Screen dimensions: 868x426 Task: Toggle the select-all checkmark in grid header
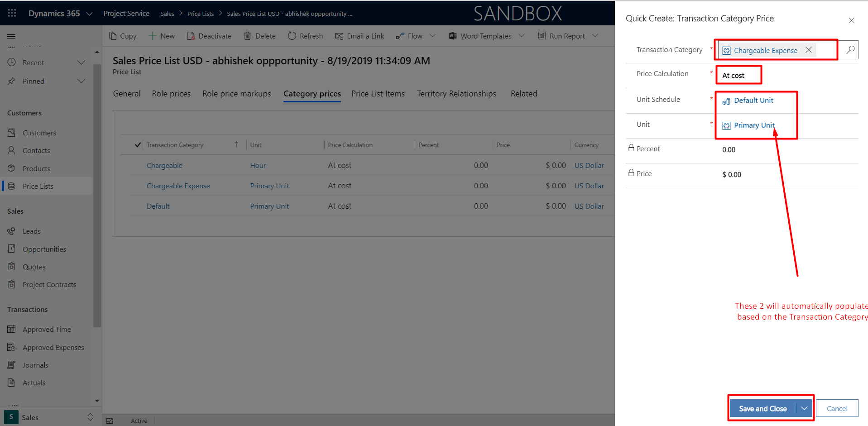[x=138, y=145]
